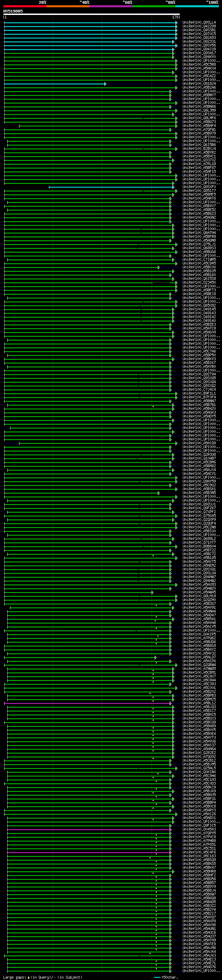This screenshot has height=980, width=222.
Task: Select label UniRef100_A7QFW1
Action: 199,129
